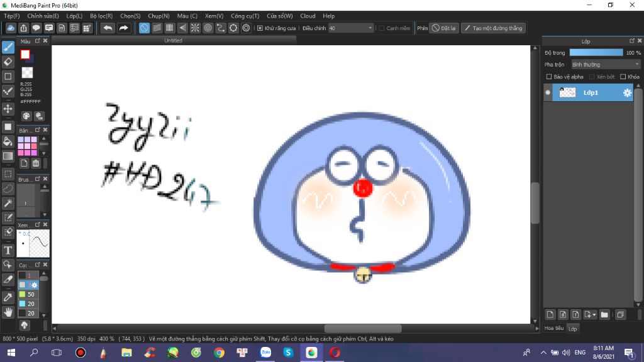Open the Bộ lọc(R) menu

click(x=101, y=16)
